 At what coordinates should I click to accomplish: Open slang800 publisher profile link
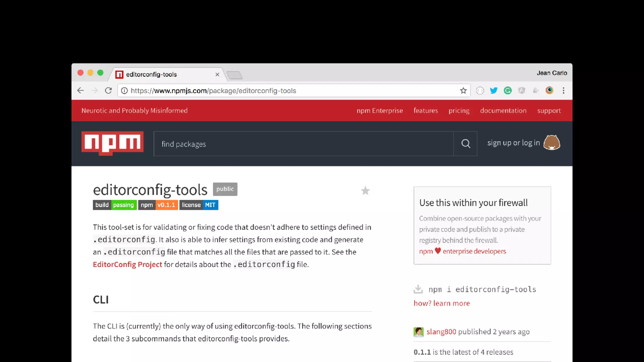tap(441, 332)
